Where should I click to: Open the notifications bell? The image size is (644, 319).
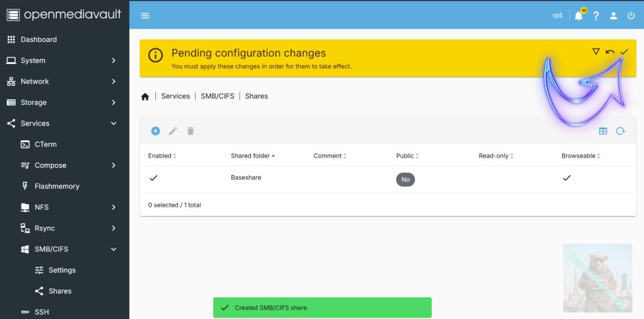579,16
